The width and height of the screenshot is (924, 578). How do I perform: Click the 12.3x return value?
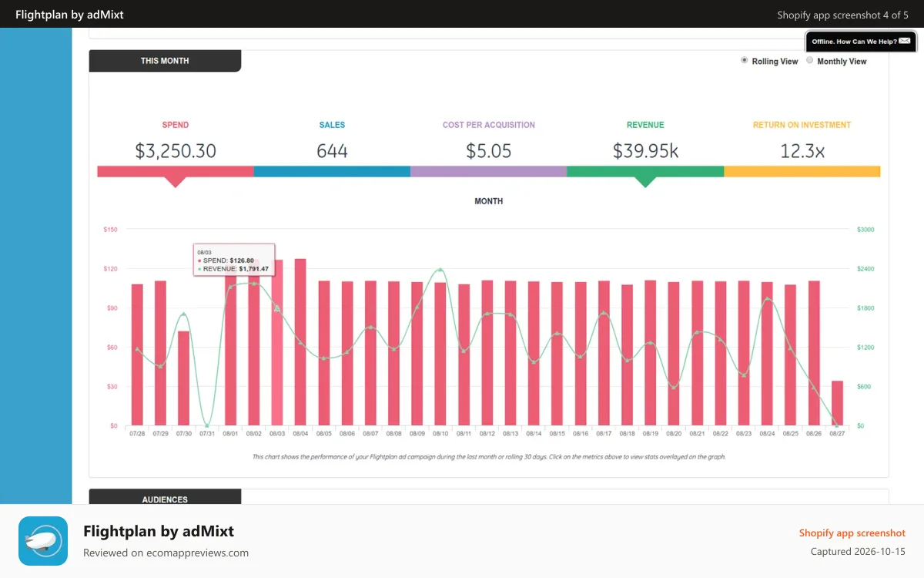pos(802,151)
